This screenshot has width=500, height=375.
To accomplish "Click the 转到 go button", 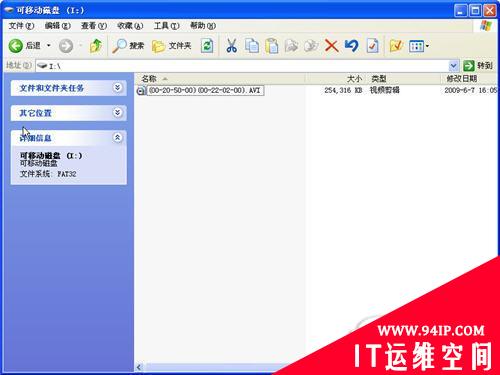I will (478, 66).
